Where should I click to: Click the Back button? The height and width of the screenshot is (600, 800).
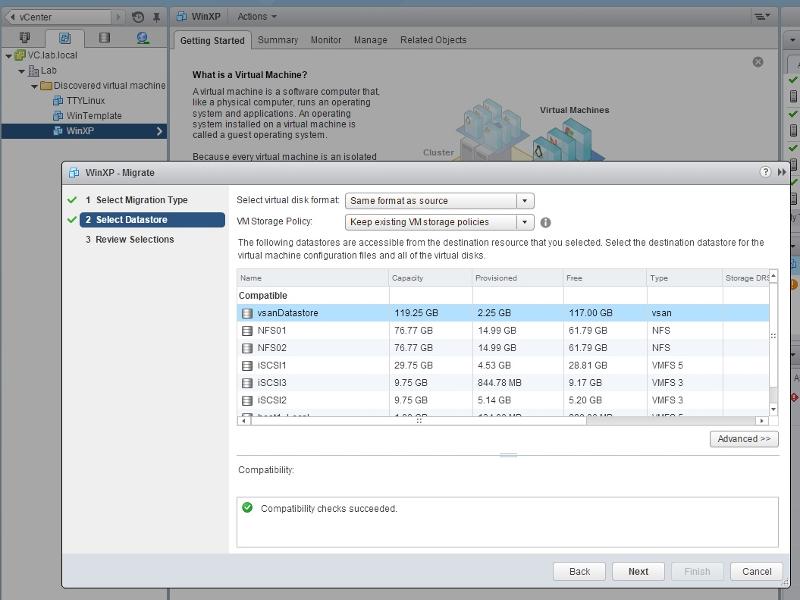(580, 571)
